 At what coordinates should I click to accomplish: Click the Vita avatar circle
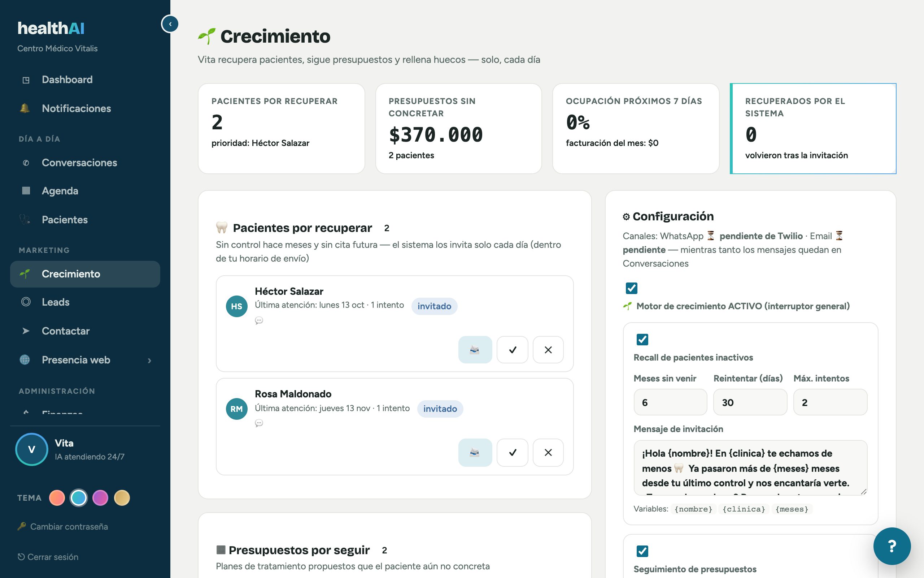pyautogui.click(x=32, y=449)
